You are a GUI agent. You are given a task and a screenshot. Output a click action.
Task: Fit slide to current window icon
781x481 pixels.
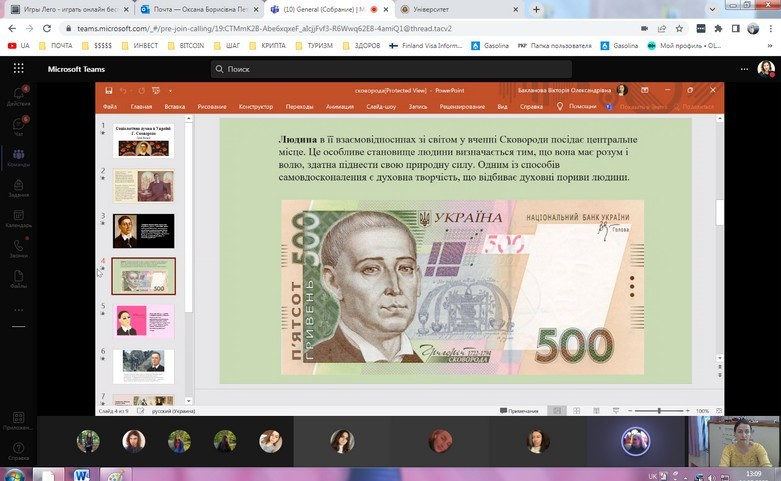719,411
